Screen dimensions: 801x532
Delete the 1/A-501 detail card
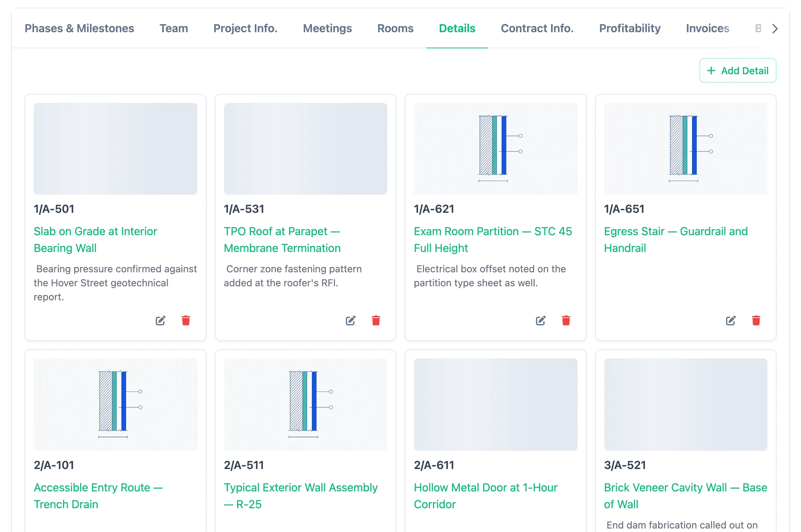(x=186, y=321)
